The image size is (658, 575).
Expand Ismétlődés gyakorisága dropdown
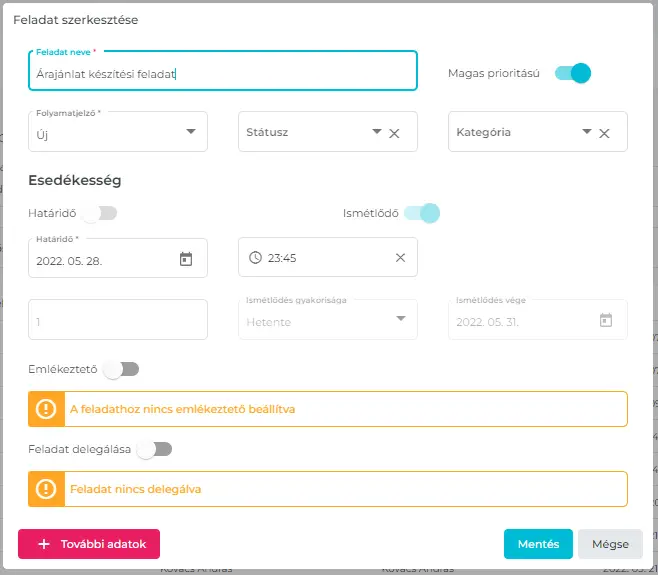400,320
